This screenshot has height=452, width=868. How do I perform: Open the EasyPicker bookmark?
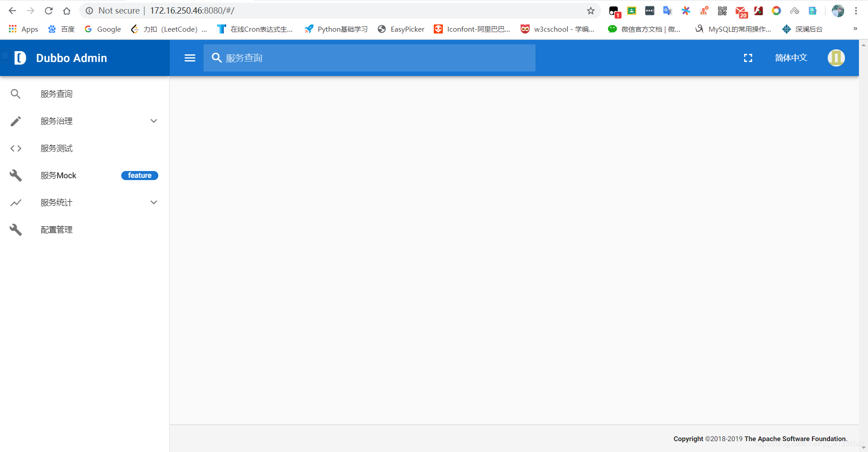tap(401, 29)
